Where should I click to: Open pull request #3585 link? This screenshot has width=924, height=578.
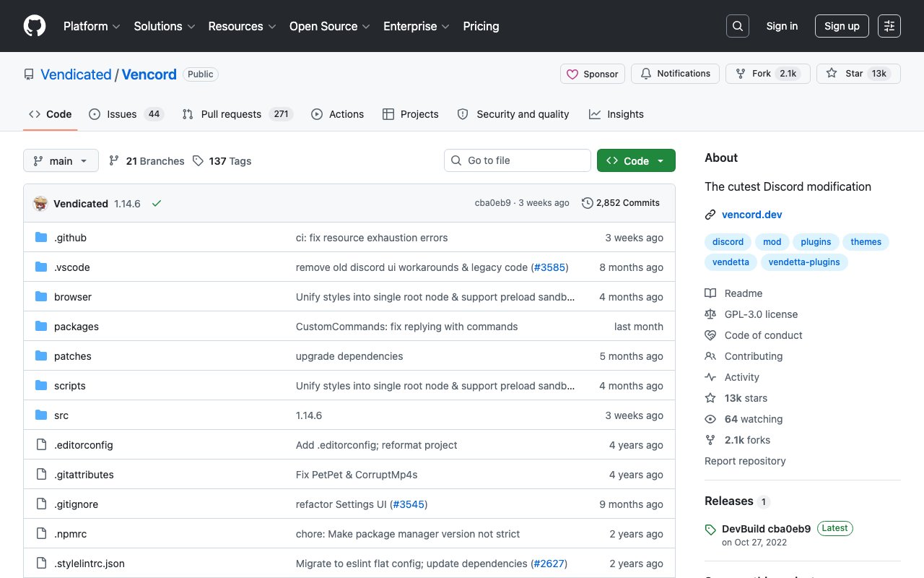[549, 267]
